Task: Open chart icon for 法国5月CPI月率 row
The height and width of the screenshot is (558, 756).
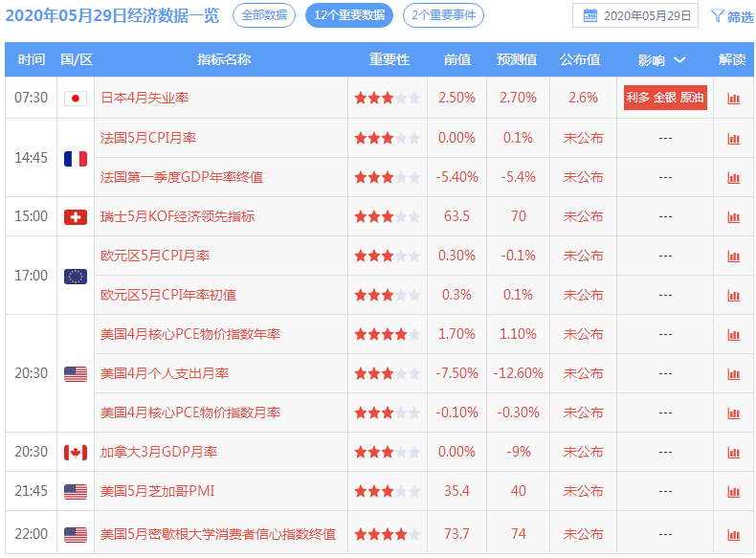Action: [733, 139]
